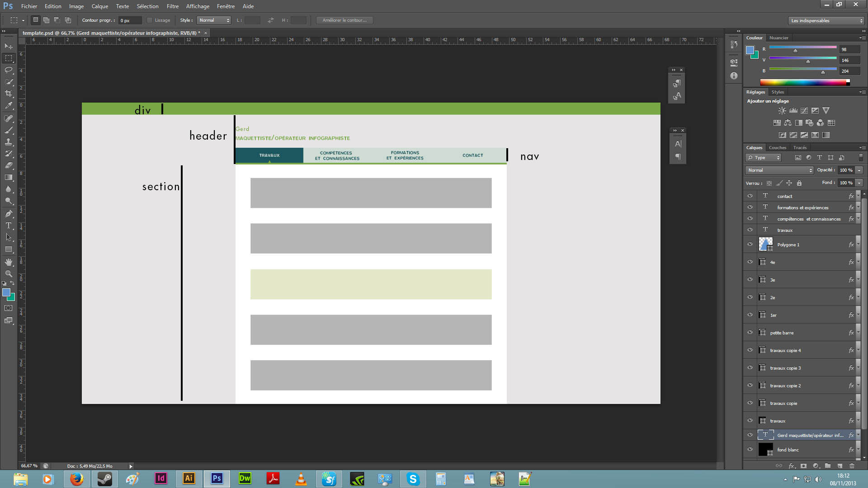The height and width of the screenshot is (488, 868).
Task: Open the Style dropdown set to Normal
Action: click(214, 20)
